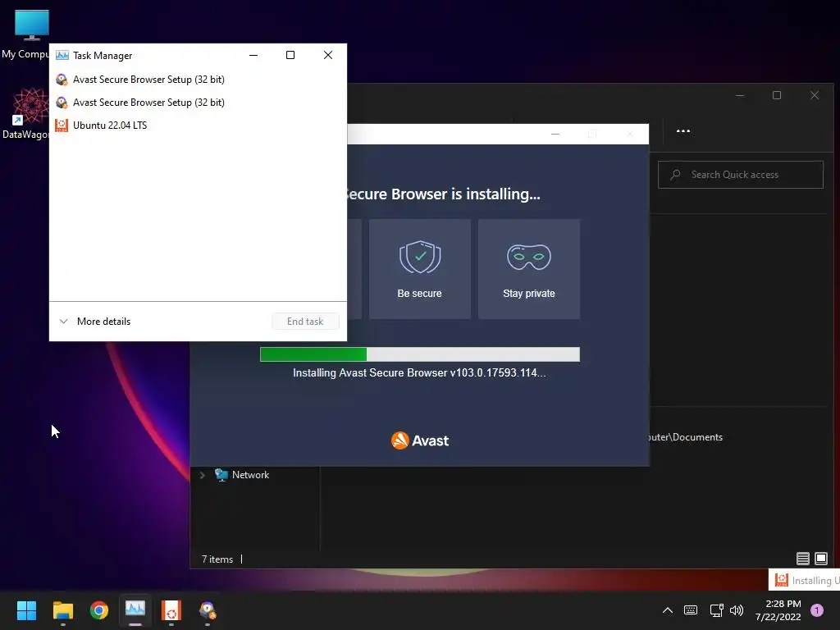Viewport: 840px width, 630px height.
Task: Open Google Chrome from the taskbar
Action: pos(99,610)
